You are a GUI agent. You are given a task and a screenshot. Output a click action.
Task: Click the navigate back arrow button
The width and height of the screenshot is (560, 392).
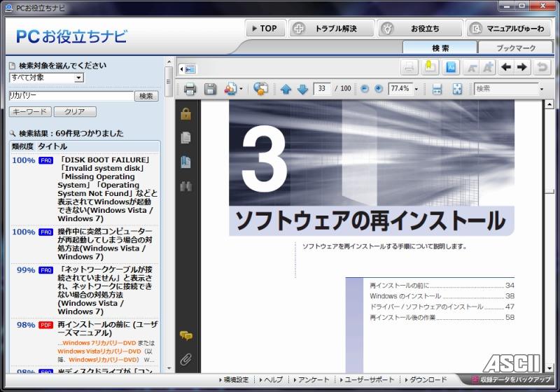pos(505,67)
